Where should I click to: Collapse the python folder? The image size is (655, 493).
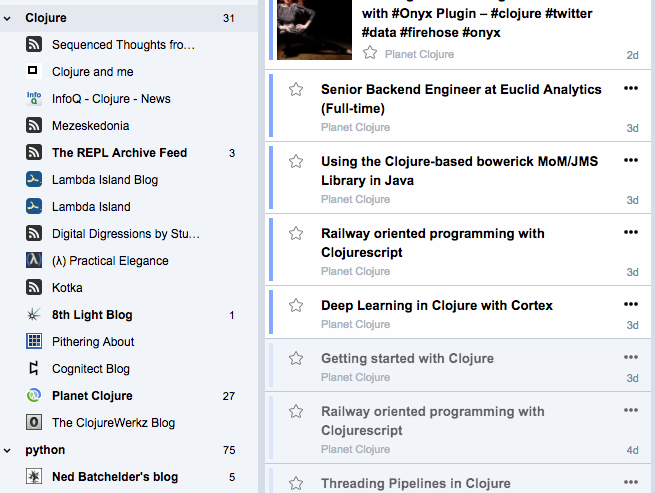(x=9, y=450)
